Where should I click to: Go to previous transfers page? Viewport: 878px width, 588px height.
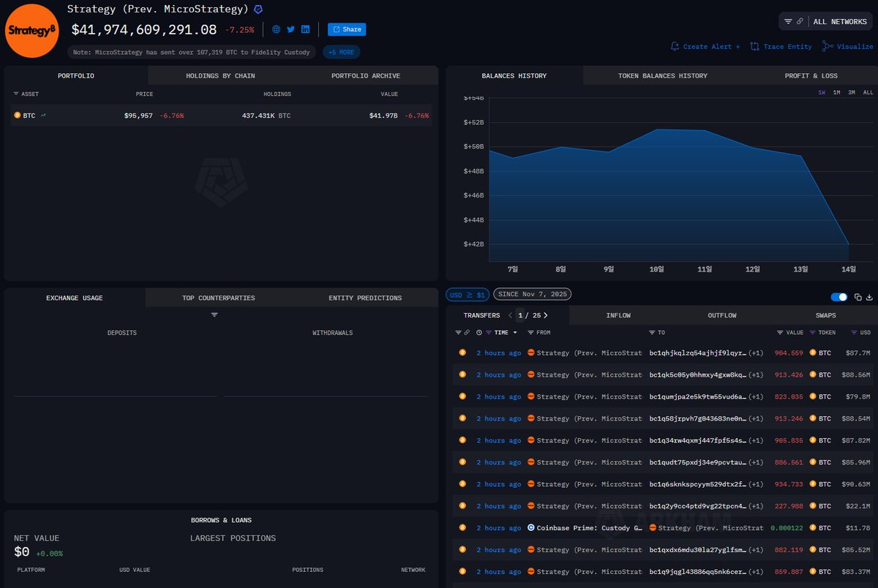[x=510, y=315]
